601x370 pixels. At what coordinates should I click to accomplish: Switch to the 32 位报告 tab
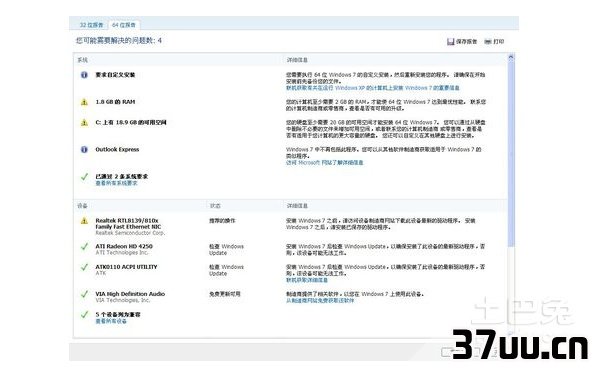coord(91,25)
